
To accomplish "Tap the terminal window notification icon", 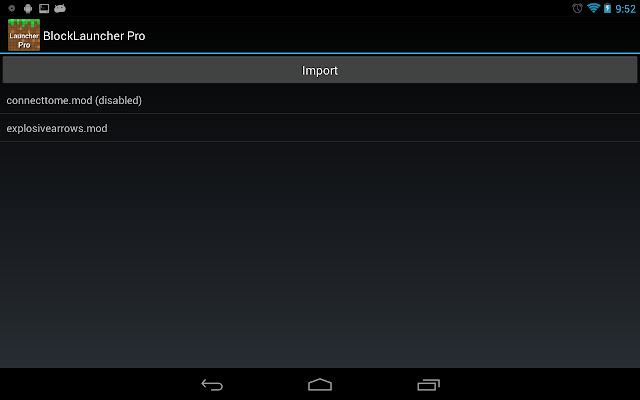I will tap(44, 8).
